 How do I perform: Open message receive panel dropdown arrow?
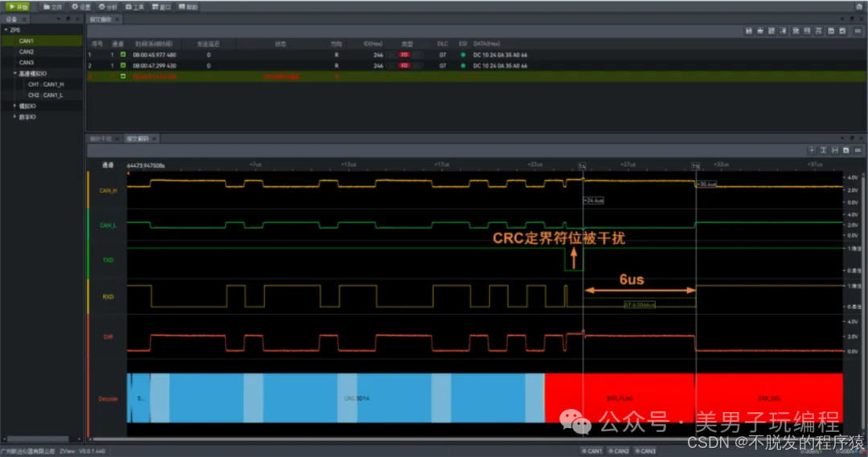[842, 19]
